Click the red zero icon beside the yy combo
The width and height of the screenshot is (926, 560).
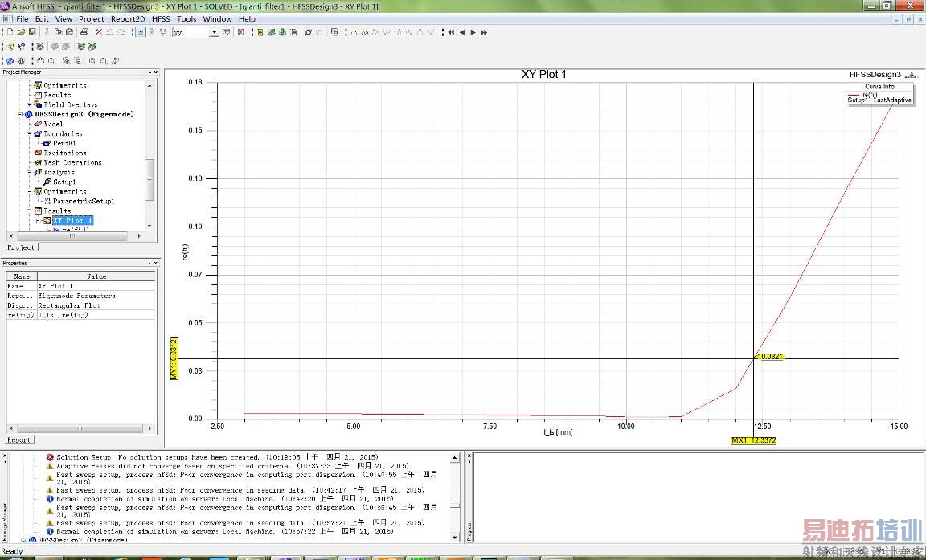pyautogui.click(x=241, y=32)
